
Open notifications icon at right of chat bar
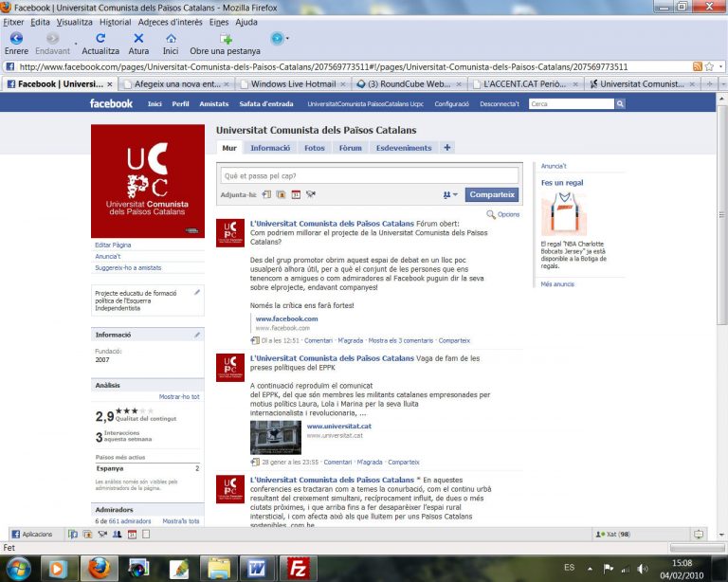699,535
